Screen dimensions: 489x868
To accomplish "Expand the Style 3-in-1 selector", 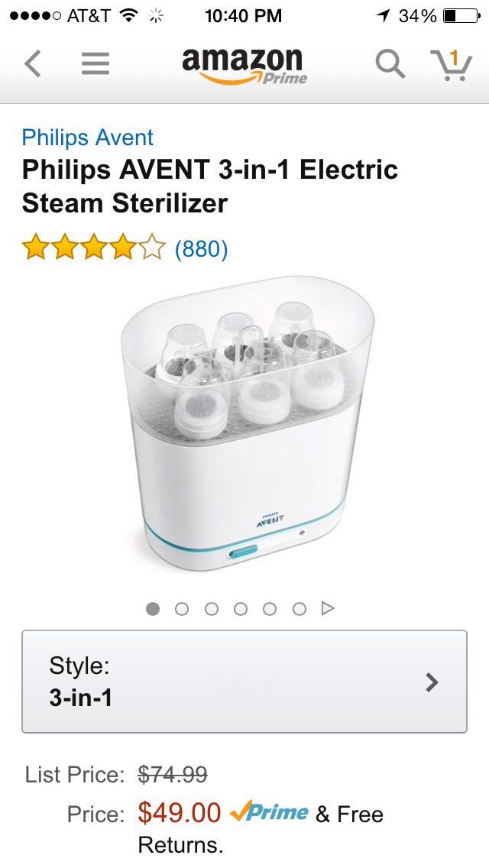I will (244, 682).
